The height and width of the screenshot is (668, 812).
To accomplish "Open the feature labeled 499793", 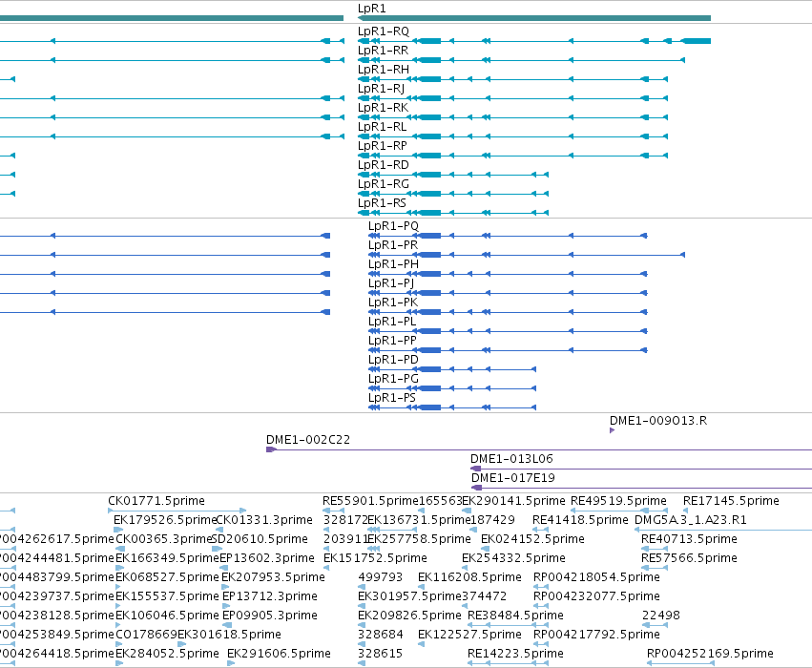I will point(380,577).
